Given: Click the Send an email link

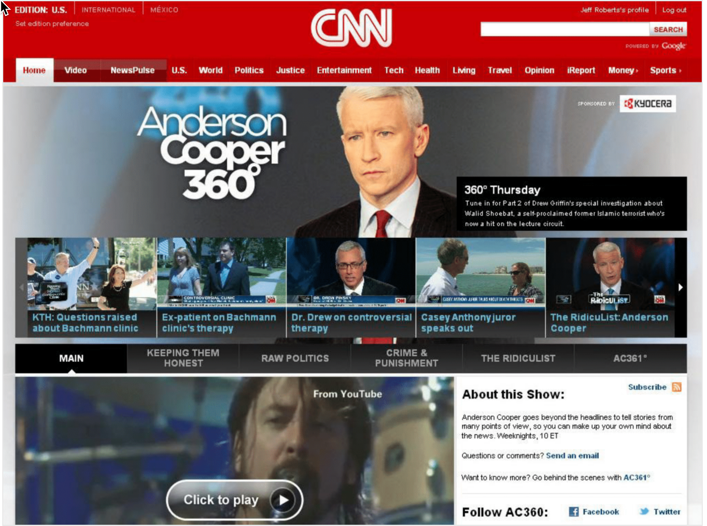Looking at the screenshot, I should (x=572, y=456).
